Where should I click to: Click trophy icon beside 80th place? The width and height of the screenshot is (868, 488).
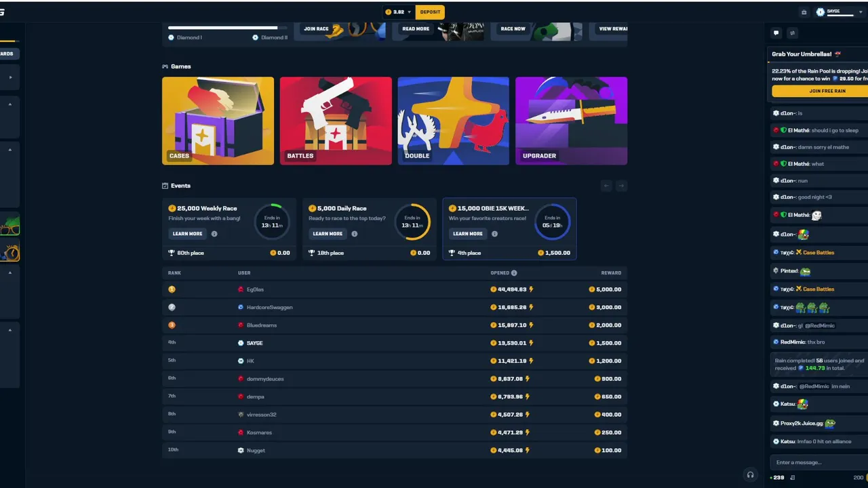click(172, 253)
